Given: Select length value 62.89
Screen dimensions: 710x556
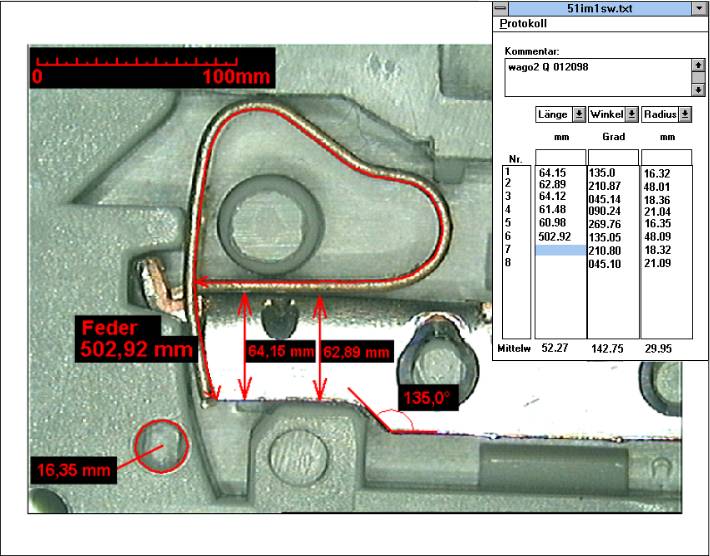Looking at the screenshot, I should click(552, 184).
